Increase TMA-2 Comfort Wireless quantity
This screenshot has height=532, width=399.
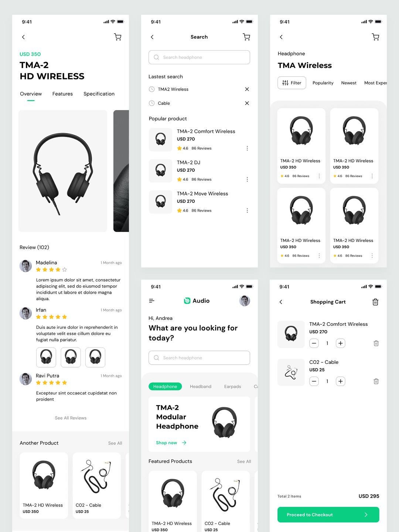pos(341,343)
